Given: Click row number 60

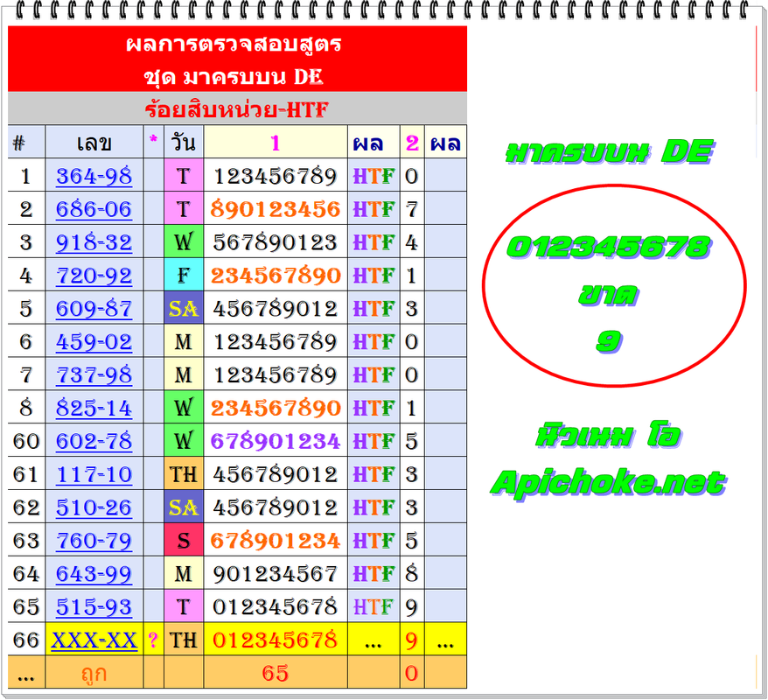Looking at the screenshot, I should click(x=26, y=441).
